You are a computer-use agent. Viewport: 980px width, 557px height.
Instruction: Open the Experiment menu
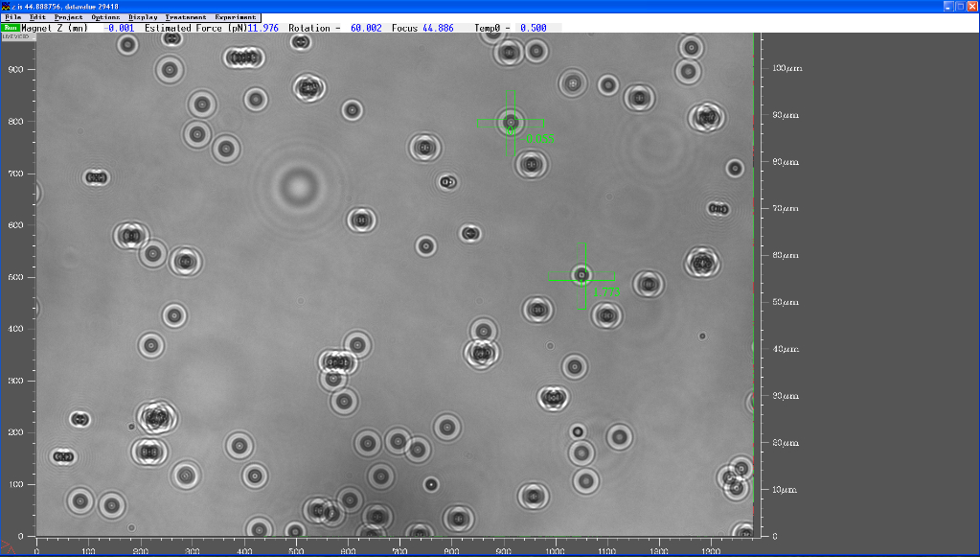point(236,17)
